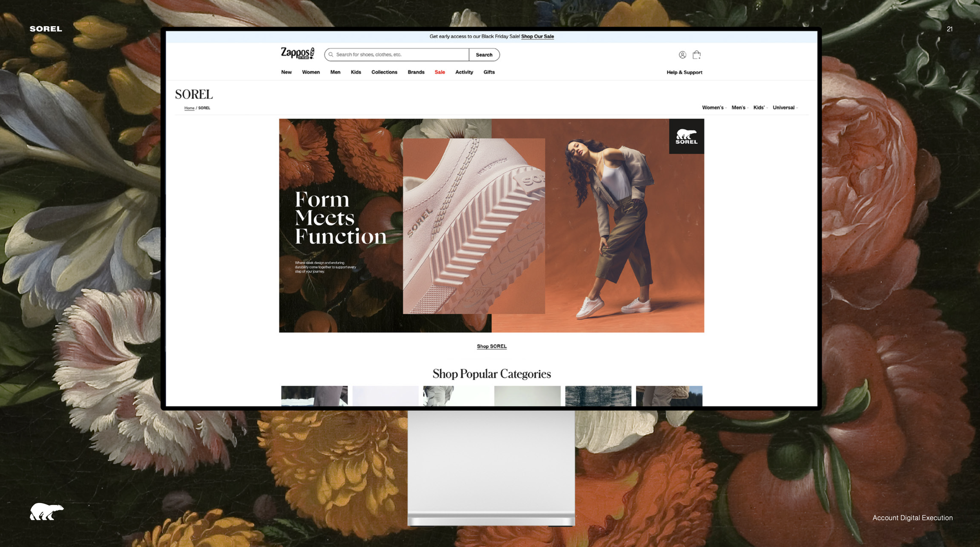Click the magnifier icon in search field
The width and height of the screenshot is (980, 547).
(x=331, y=55)
